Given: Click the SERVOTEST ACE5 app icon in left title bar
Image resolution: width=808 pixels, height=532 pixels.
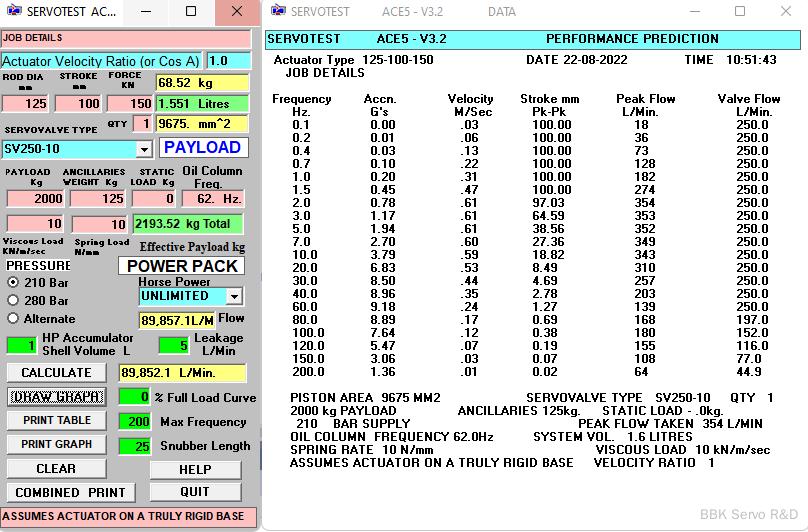Looking at the screenshot, I should coord(14,12).
